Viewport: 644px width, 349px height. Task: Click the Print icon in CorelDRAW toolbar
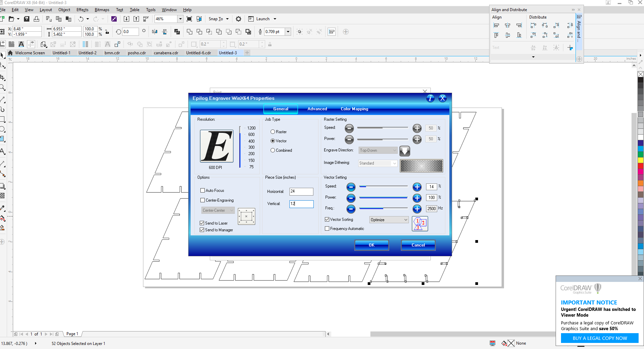(x=36, y=19)
